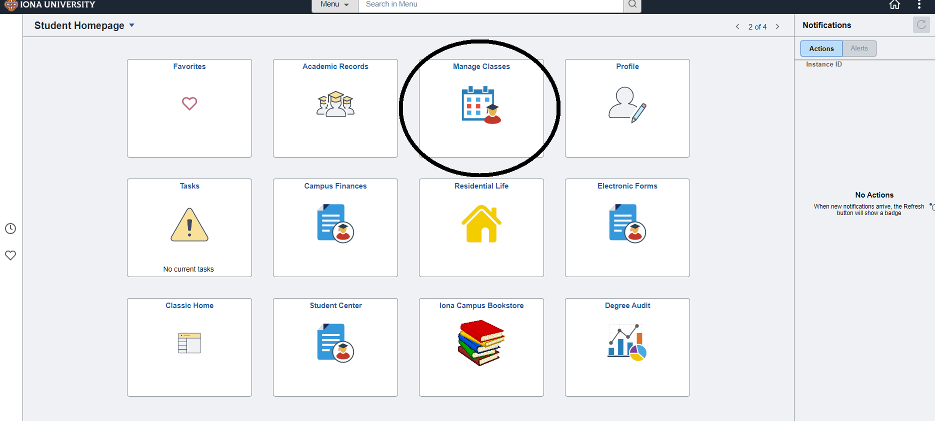Open the Profile tile
This screenshot has width=936, height=422.
point(627,107)
